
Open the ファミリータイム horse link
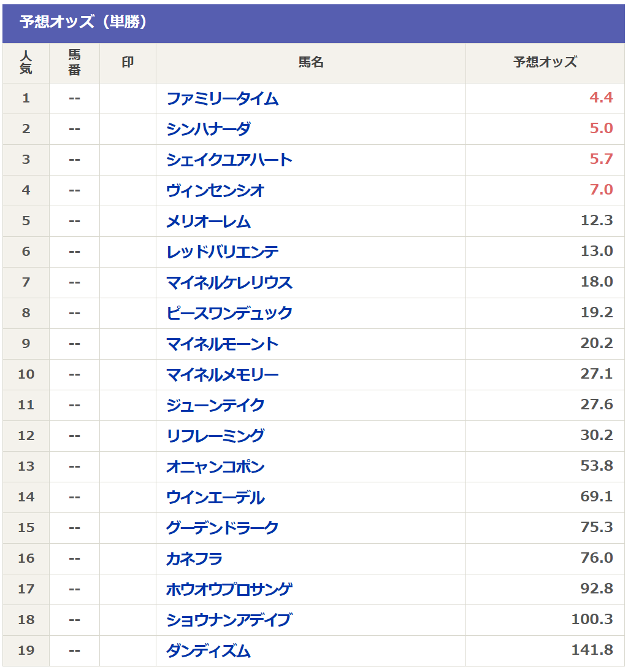click(x=222, y=99)
